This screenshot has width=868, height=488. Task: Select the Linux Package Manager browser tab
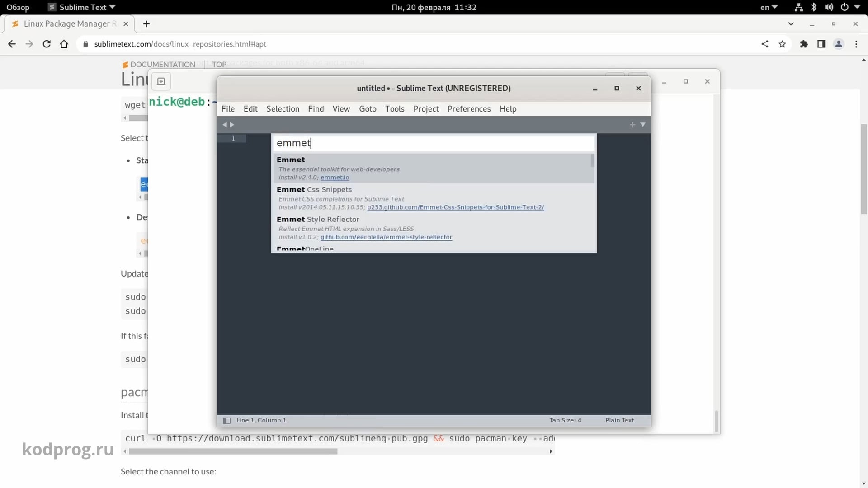(70, 24)
